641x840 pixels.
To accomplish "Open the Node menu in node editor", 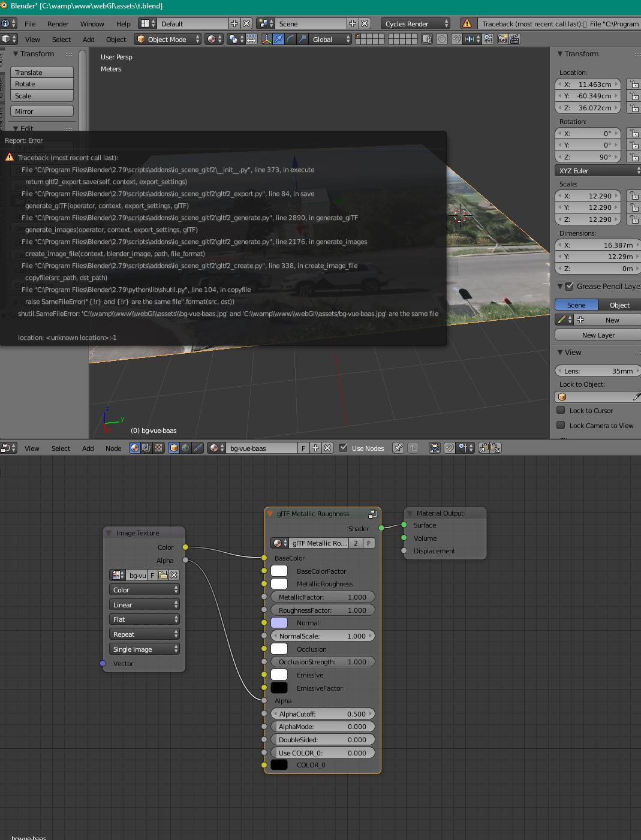I will tap(113, 448).
